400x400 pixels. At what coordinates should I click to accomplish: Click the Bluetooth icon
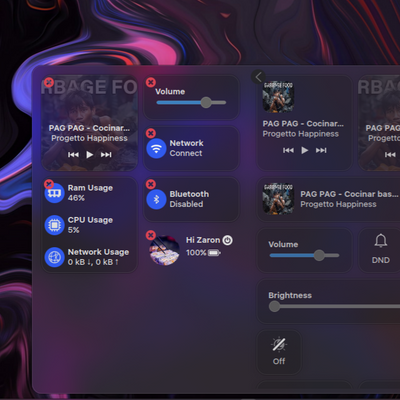(156, 199)
